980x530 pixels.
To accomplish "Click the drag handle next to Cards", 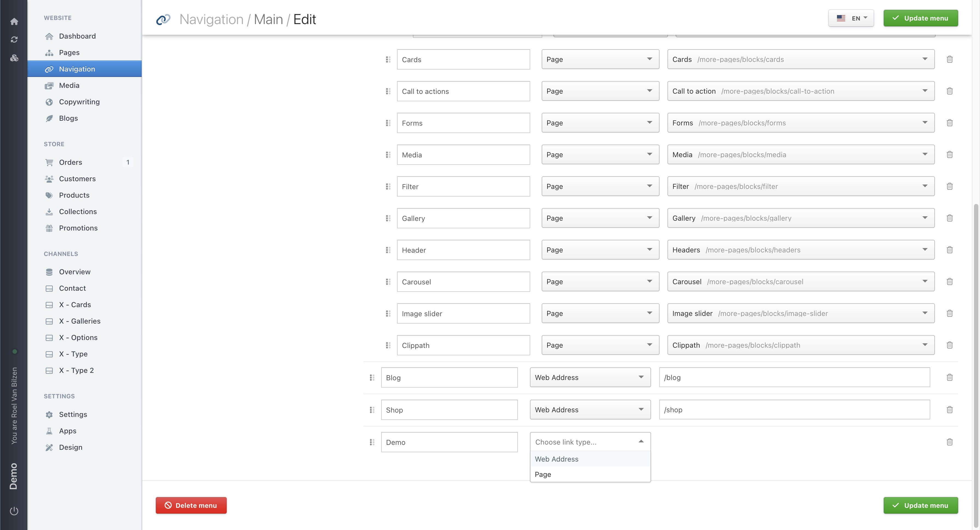I will 388,59.
